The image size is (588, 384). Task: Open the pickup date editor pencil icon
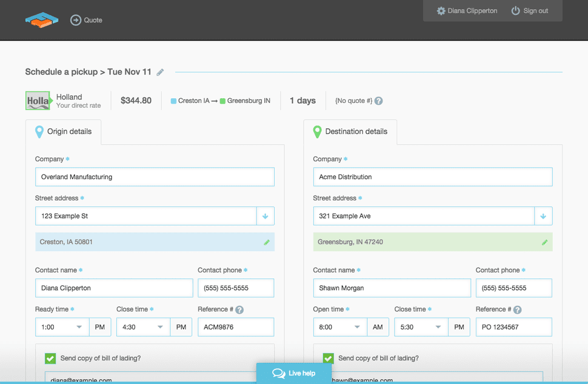click(159, 71)
